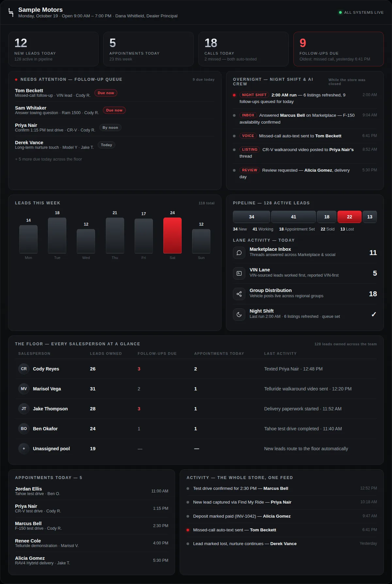Sort by the Salesperson column header
Image resolution: width=392 pixels, height=584 pixels.
(x=34, y=353)
